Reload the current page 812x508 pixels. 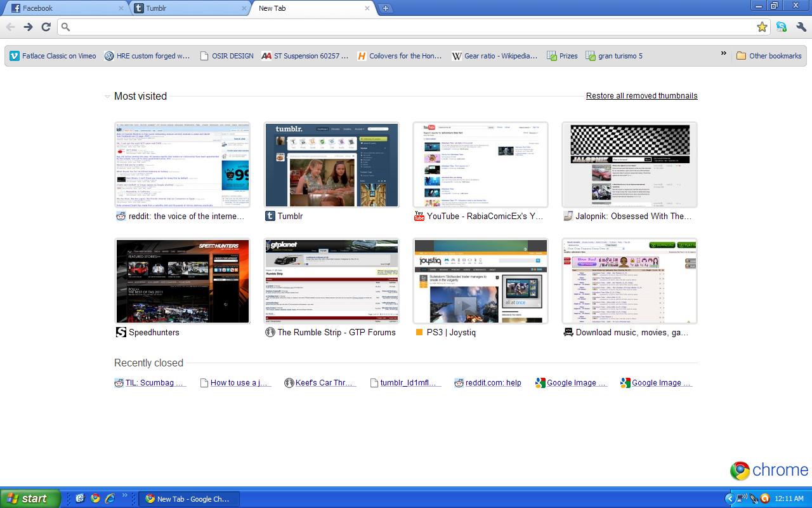point(46,27)
